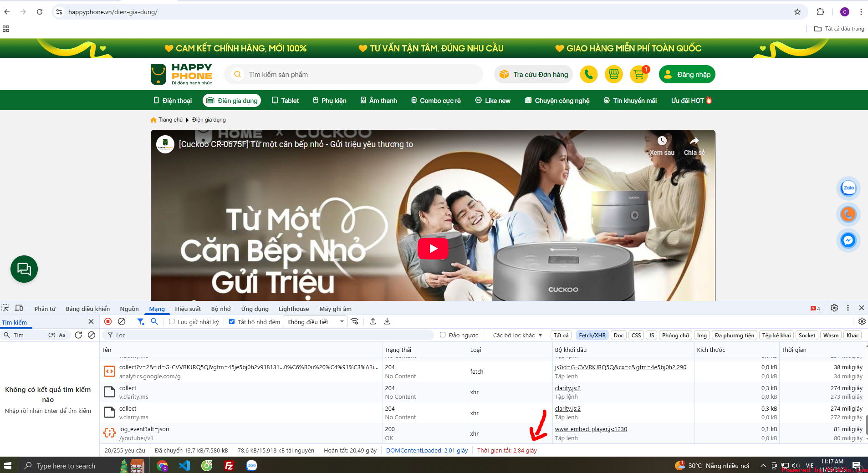Refresh the search results in search panel
The width and height of the screenshot is (868, 473).
click(78, 335)
